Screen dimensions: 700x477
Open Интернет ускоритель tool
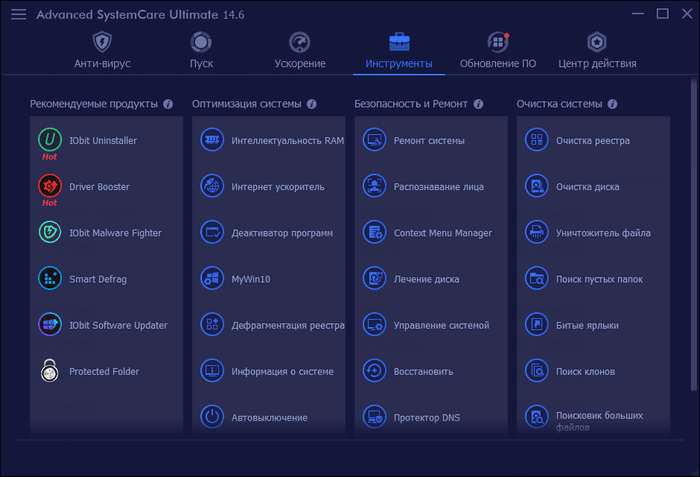(x=277, y=187)
